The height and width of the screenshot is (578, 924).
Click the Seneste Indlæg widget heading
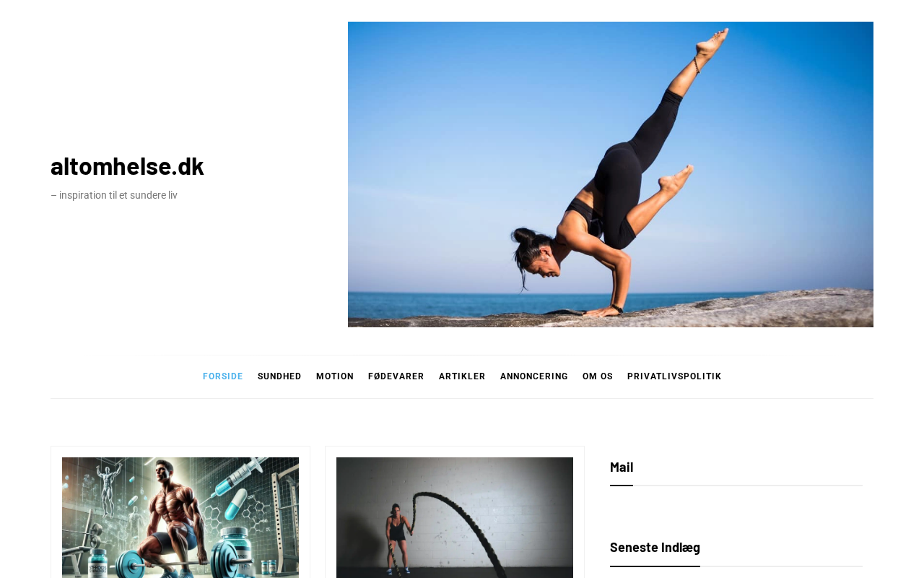point(655,547)
